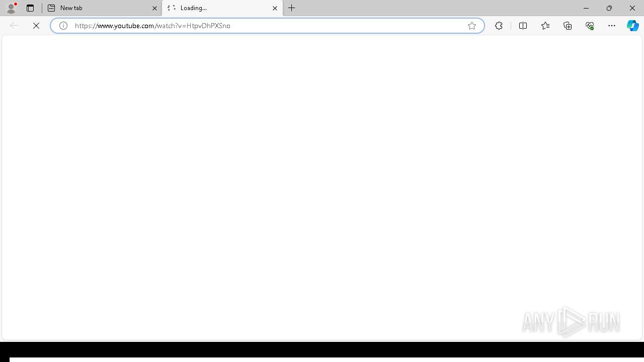Minimize the browser window
Image resolution: width=644 pixels, height=362 pixels.
(586, 8)
